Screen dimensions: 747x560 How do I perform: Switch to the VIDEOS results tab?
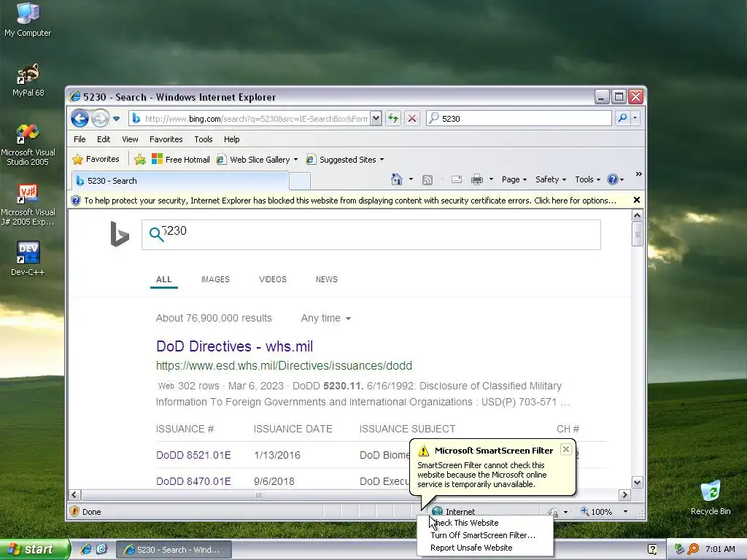[x=273, y=279]
